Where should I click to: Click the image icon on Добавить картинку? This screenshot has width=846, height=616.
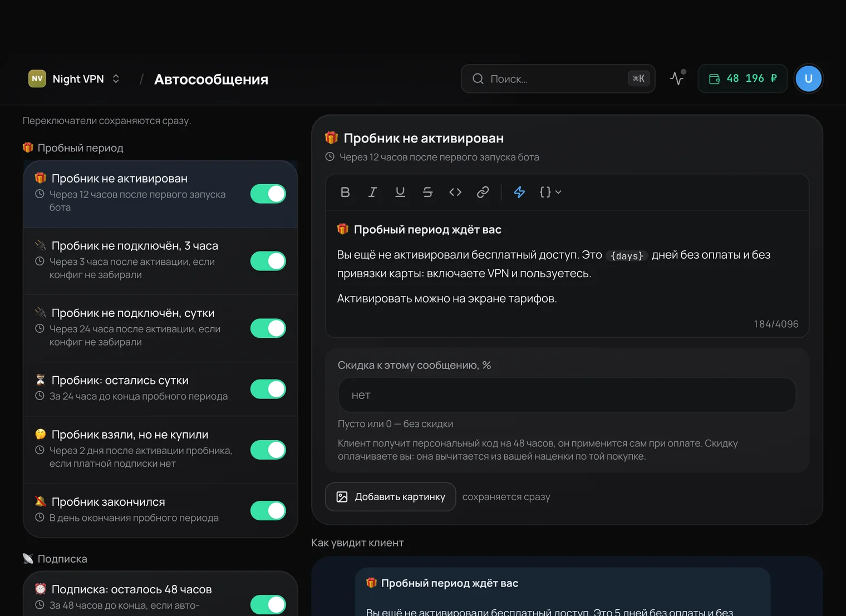pyautogui.click(x=342, y=497)
